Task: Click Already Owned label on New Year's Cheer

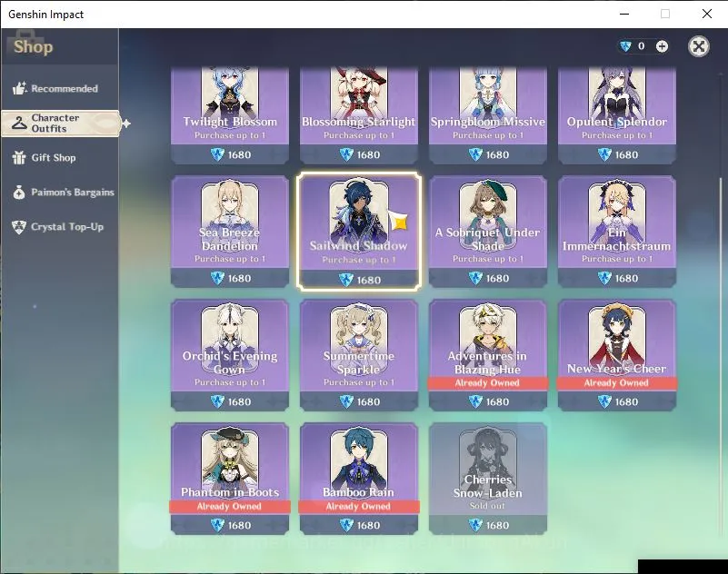Action: tap(616, 383)
